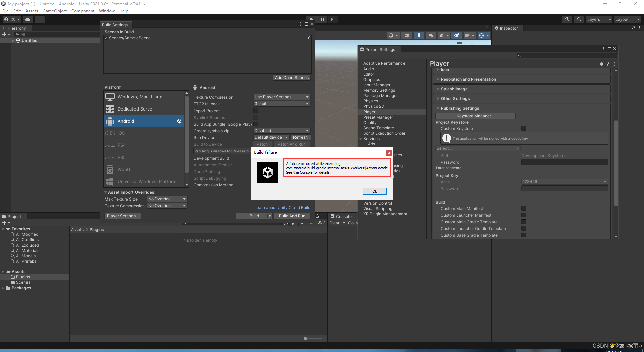Enable Custom Launcher Gradle Template checkbox
644x352 pixels.
tap(524, 228)
